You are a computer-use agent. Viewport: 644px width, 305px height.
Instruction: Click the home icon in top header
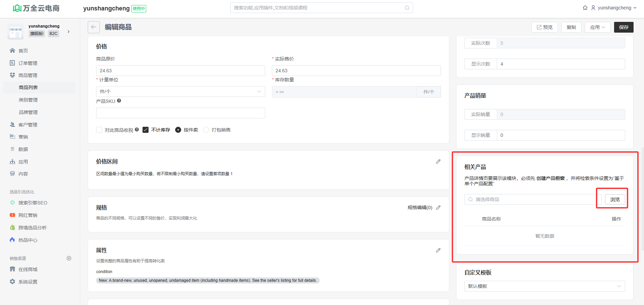tap(585, 8)
